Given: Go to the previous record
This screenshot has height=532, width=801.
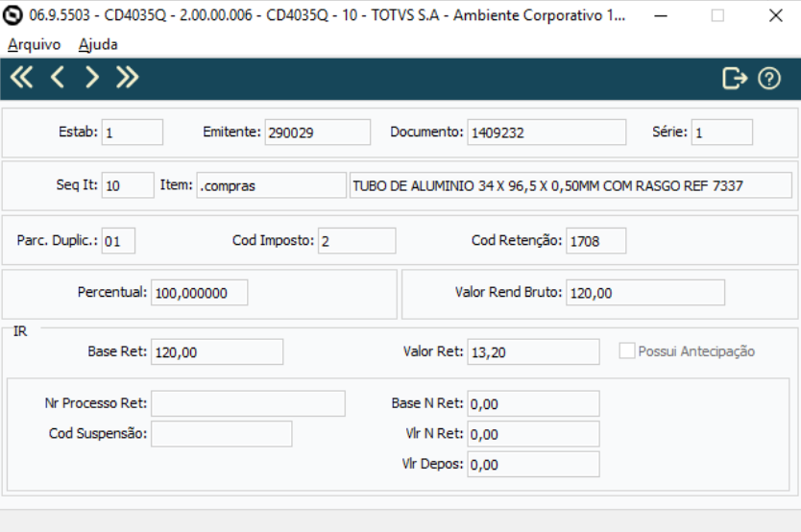Looking at the screenshot, I should click(x=57, y=79).
